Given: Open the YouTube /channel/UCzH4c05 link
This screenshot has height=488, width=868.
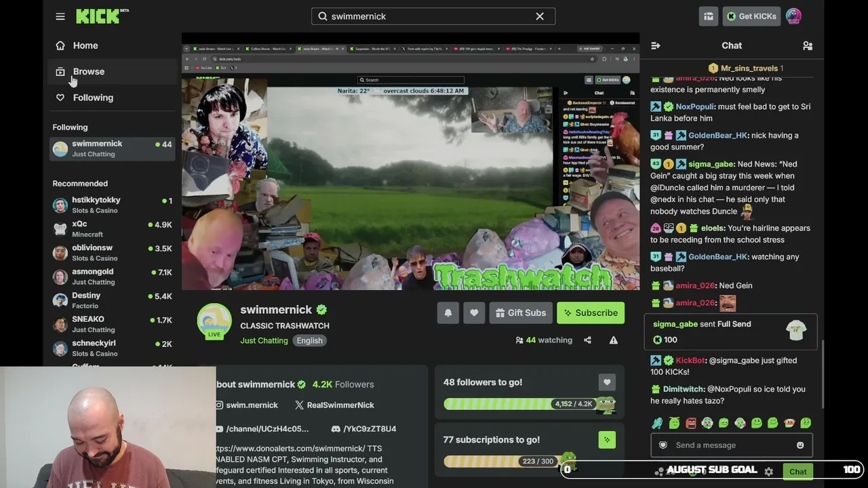Looking at the screenshot, I should [262, 429].
